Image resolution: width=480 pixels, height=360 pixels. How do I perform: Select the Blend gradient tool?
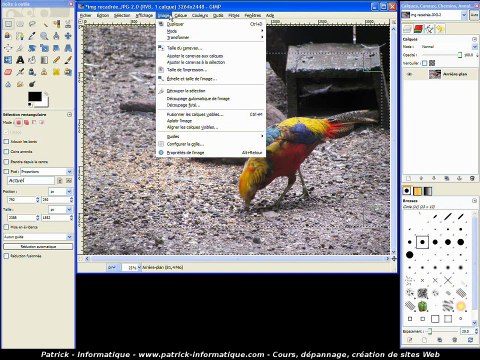(44, 60)
